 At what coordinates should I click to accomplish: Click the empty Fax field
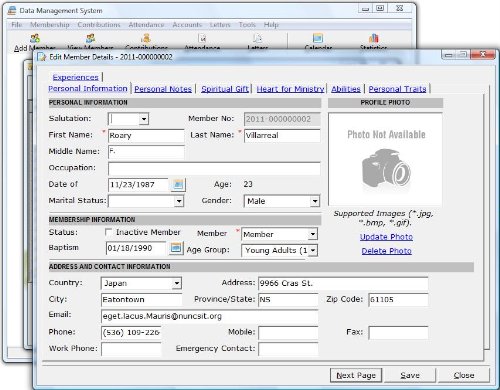click(x=398, y=332)
